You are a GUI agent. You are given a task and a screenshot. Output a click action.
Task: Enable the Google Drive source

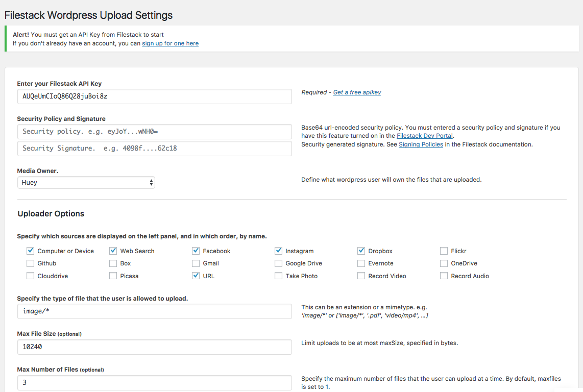pos(278,263)
